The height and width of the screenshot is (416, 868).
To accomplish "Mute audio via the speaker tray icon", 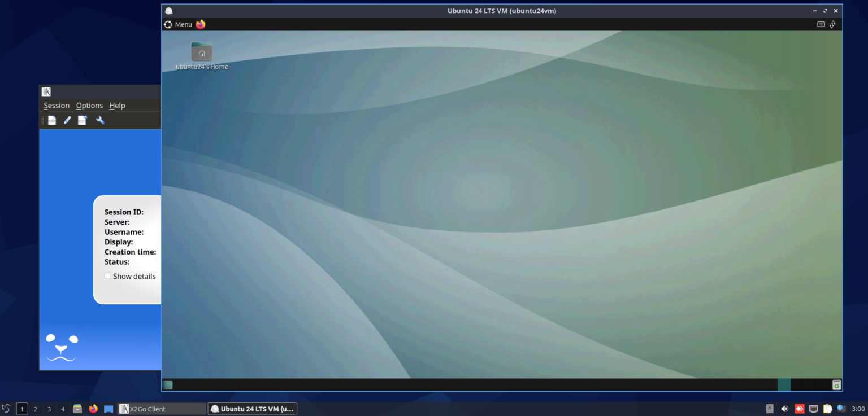I will click(785, 408).
